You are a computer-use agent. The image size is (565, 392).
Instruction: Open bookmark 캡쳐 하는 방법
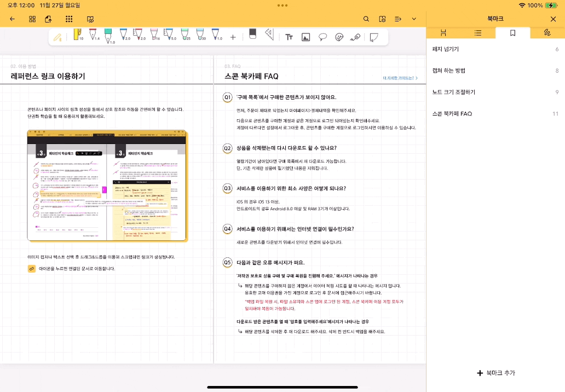pyautogui.click(x=495, y=71)
